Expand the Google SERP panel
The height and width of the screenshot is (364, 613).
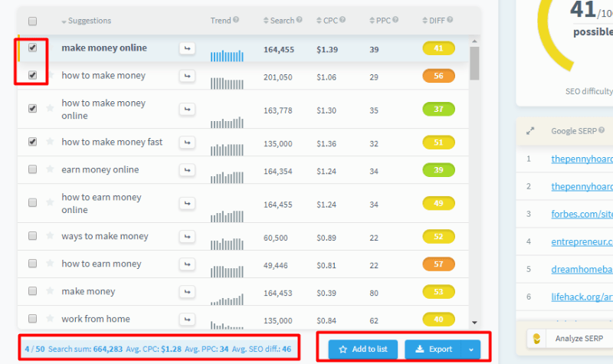[x=530, y=131]
